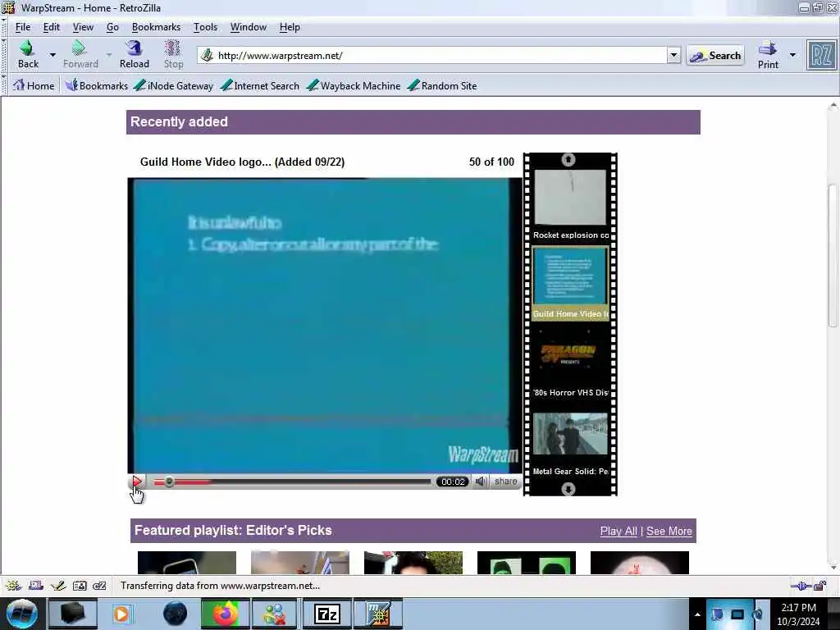Reload the current page
The width and height of the screenshot is (840, 630).
pos(134,55)
